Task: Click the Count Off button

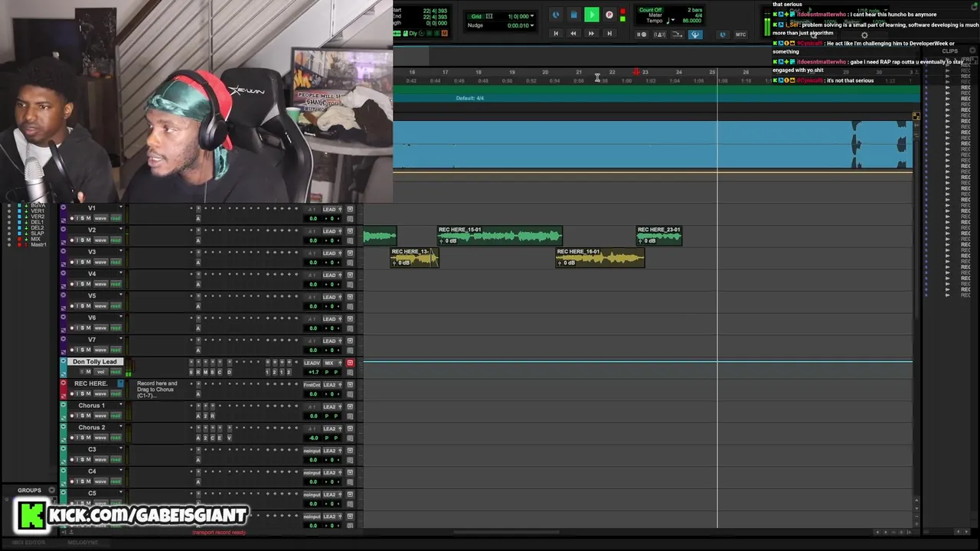Action: (650, 10)
